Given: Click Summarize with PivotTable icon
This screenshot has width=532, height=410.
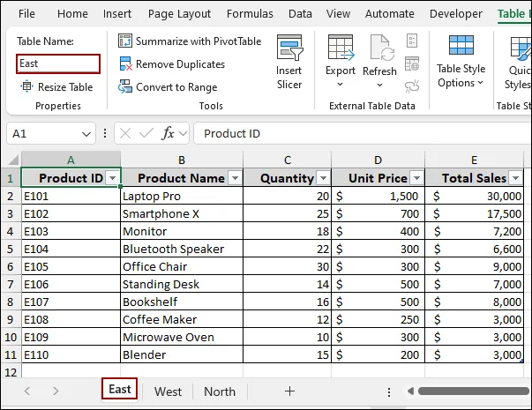Looking at the screenshot, I should pos(125,41).
